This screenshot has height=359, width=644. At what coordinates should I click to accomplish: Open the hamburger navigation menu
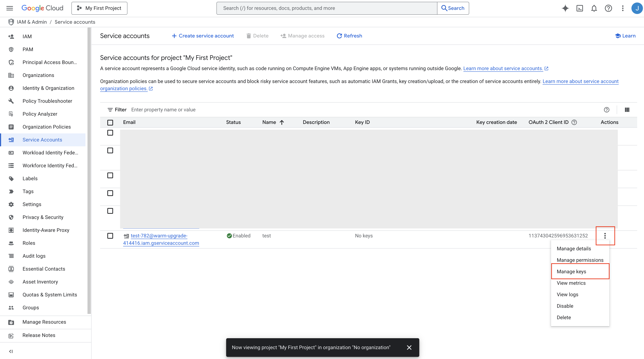pyautogui.click(x=10, y=8)
